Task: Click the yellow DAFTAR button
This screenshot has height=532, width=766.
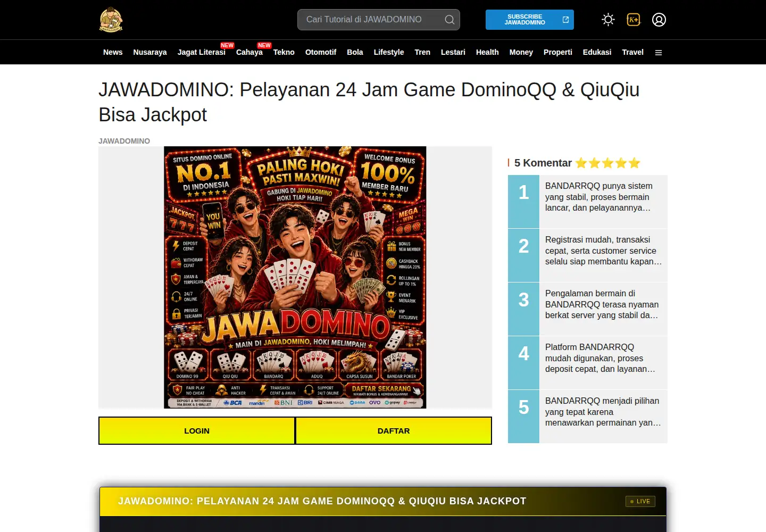Action: click(x=394, y=431)
